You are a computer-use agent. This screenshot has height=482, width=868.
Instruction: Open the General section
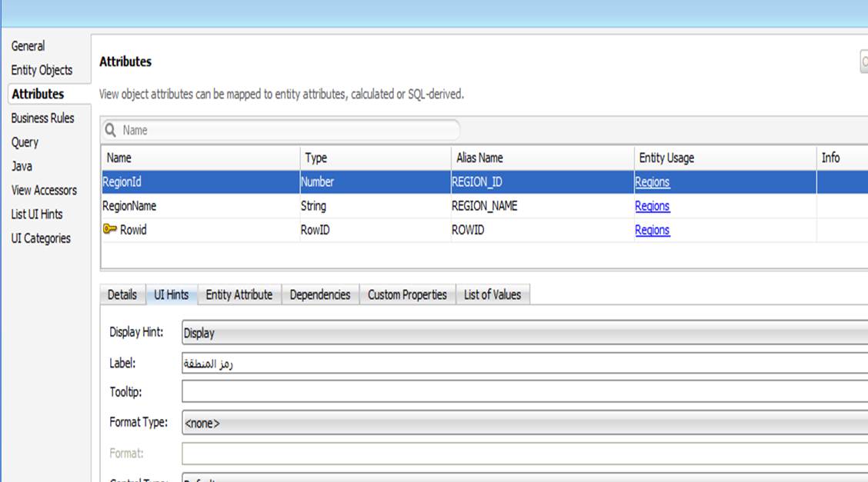[x=28, y=46]
